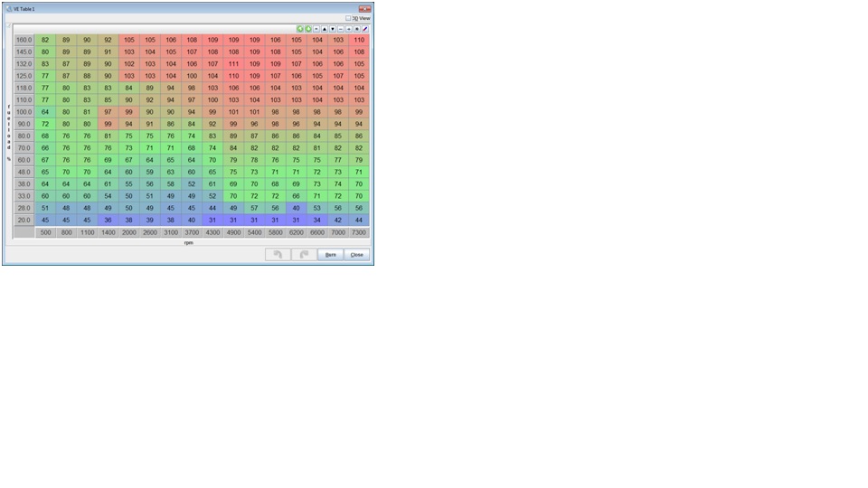Select cell 44 at 20.0 load, 7300 rpm
Screen dimensions: 868x488
pos(359,221)
